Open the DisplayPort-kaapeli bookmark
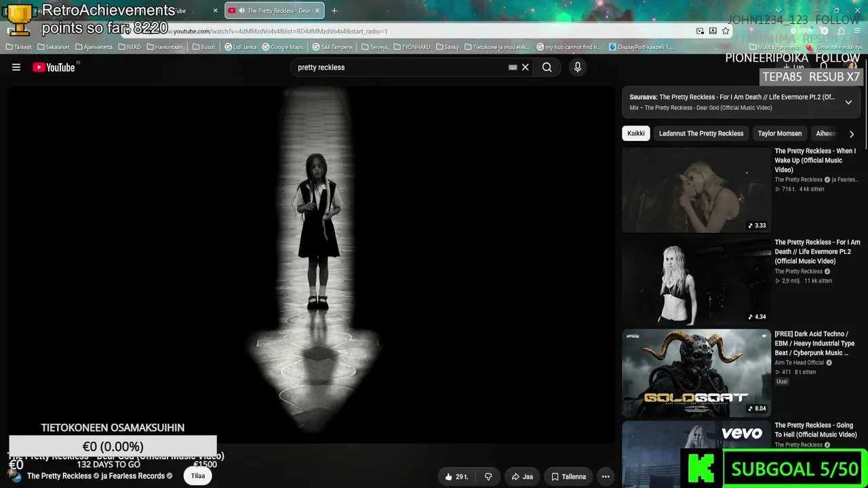Image resolution: width=868 pixels, height=488 pixels. pos(642,47)
